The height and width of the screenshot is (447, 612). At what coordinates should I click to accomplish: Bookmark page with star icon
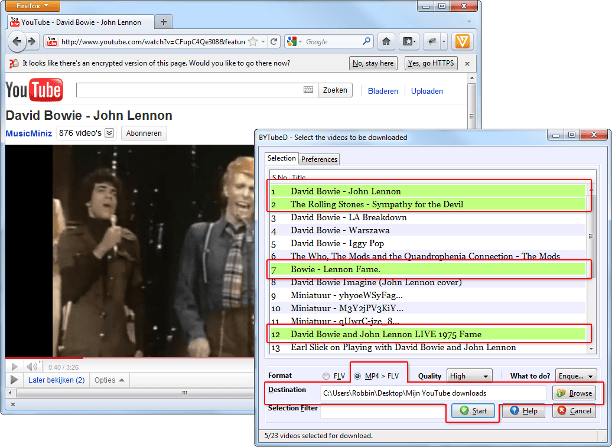(x=253, y=41)
